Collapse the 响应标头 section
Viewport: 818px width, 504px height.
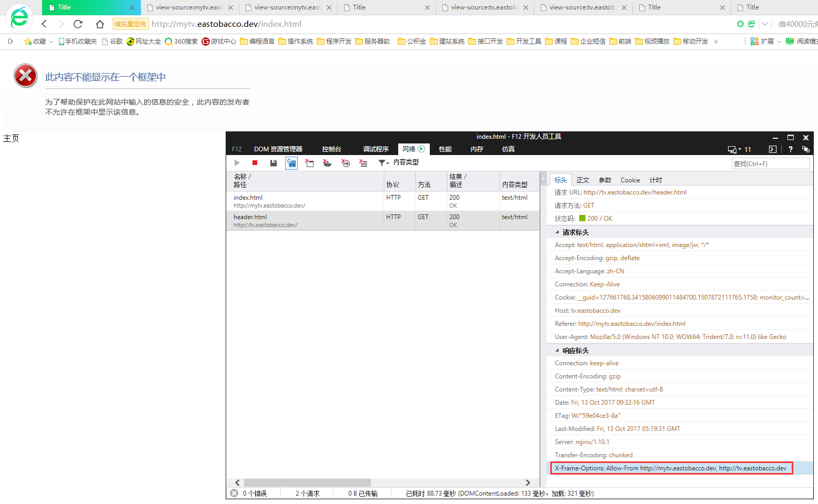tap(558, 351)
